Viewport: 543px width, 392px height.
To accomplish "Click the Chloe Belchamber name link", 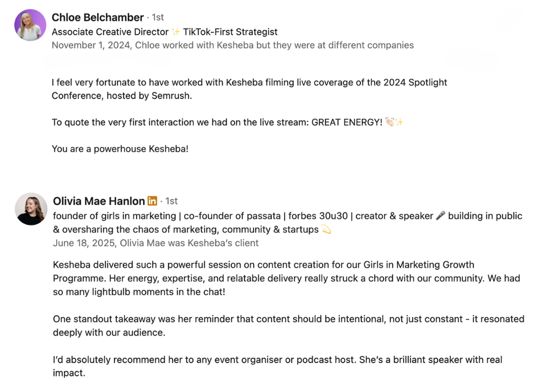I will [98, 17].
